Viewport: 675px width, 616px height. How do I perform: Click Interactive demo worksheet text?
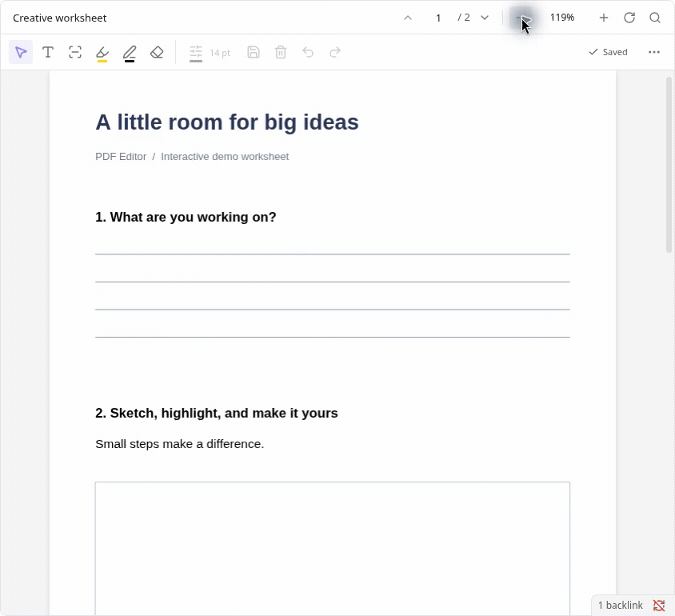(225, 157)
